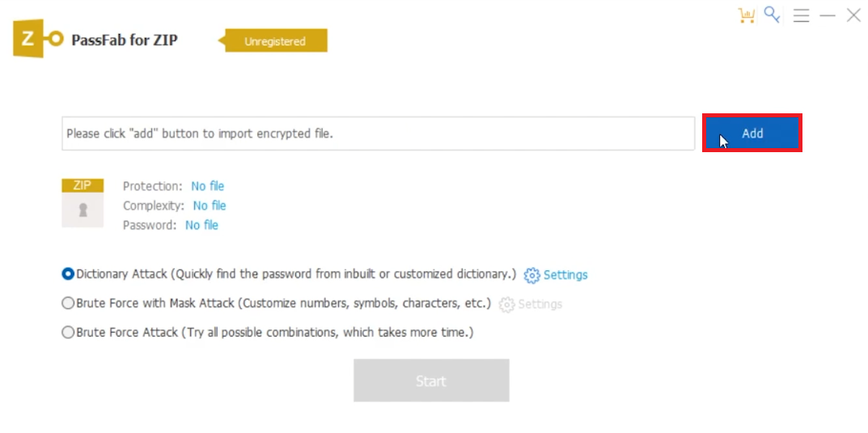Click the Protection "No file" value
Image resolution: width=868 pixels, height=433 pixels.
tap(208, 186)
